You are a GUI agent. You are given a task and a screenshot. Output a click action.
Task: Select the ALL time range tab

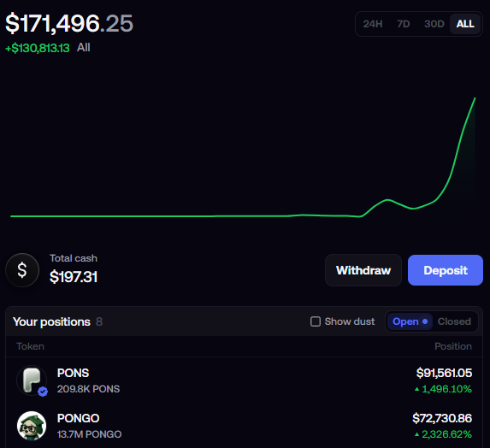point(465,24)
